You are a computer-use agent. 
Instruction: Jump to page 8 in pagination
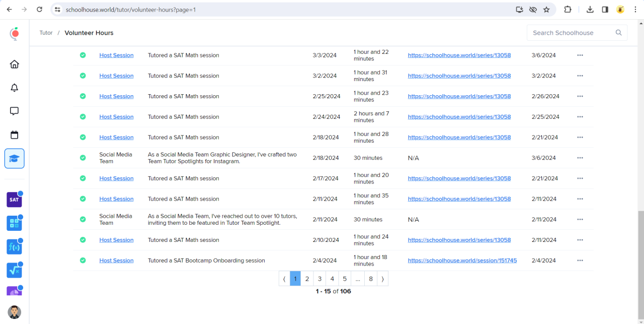coord(371,279)
